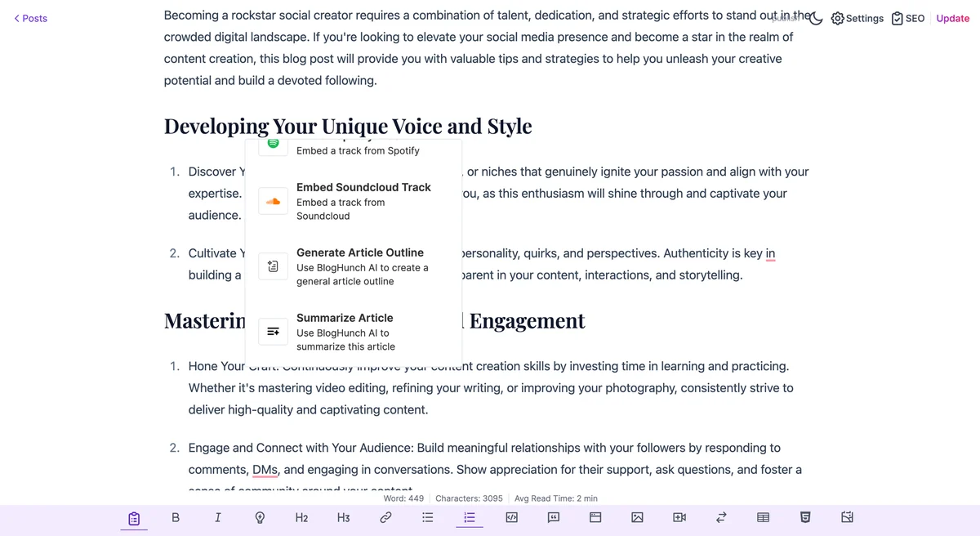Set the H3 heading style
The width and height of the screenshot is (980, 536).
(343, 517)
